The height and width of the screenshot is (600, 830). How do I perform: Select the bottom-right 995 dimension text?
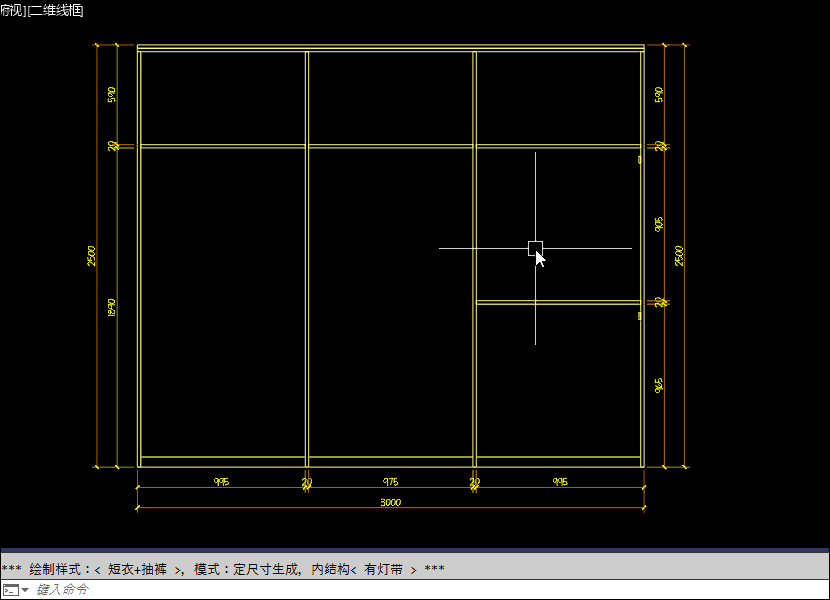click(x=560, y=482)
